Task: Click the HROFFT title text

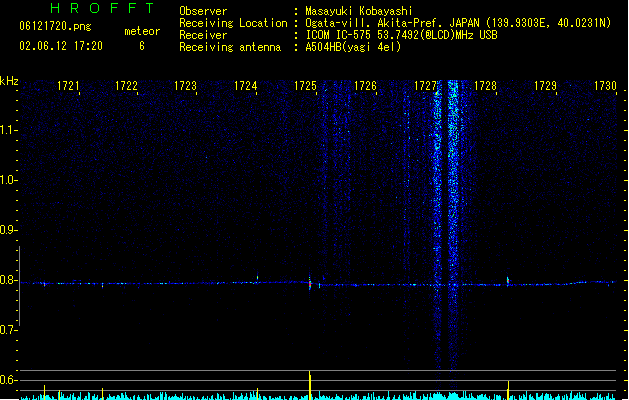Action: 102,8
